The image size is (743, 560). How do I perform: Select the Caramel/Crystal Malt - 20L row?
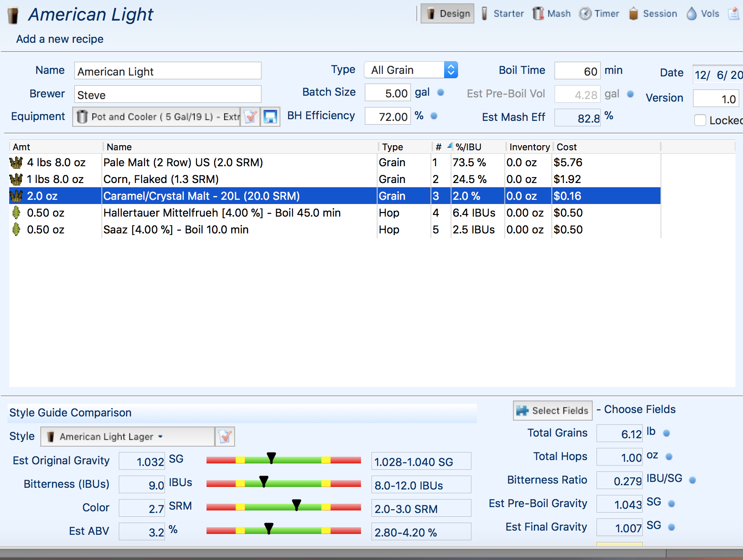coord(335,196)
